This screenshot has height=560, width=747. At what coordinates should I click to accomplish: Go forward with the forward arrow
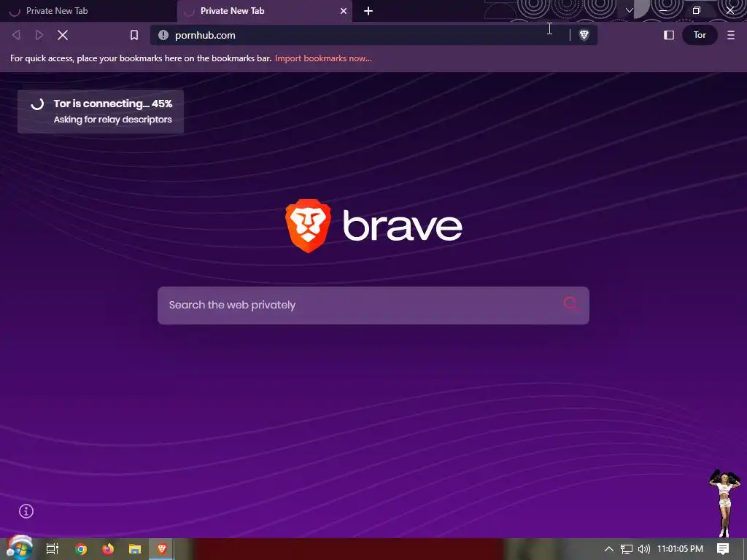click(x=39, y=35)
